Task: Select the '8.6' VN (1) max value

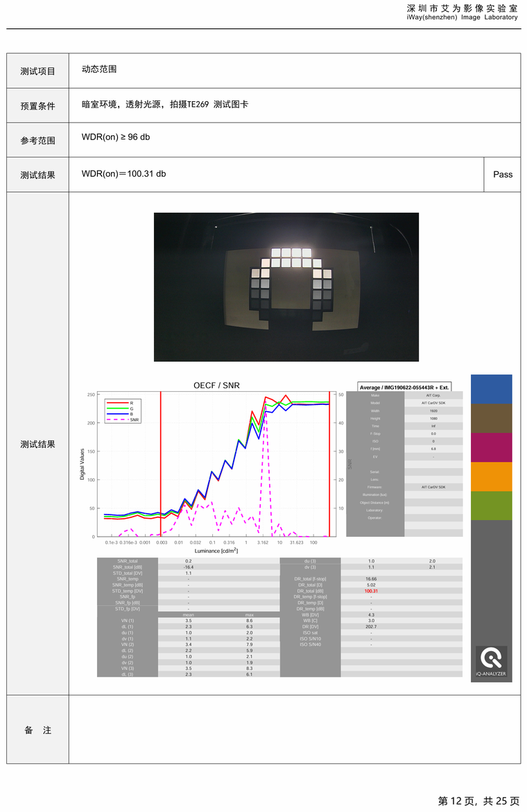Action: pyautogui.click(x=250, y=621)
